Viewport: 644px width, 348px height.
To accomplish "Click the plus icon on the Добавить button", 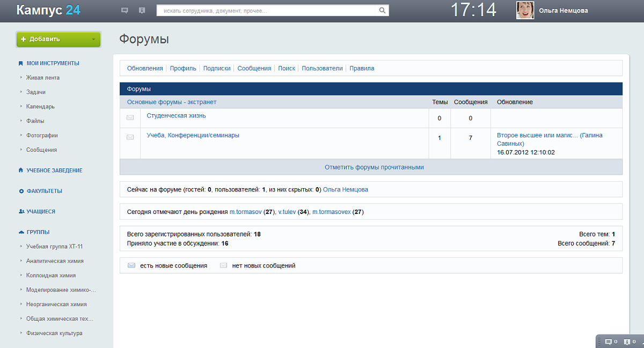I will tap(23, 39).
